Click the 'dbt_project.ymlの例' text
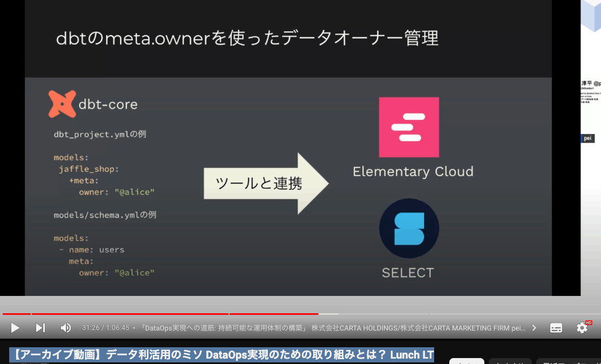601x364 pixels. (x=100, y=134)
